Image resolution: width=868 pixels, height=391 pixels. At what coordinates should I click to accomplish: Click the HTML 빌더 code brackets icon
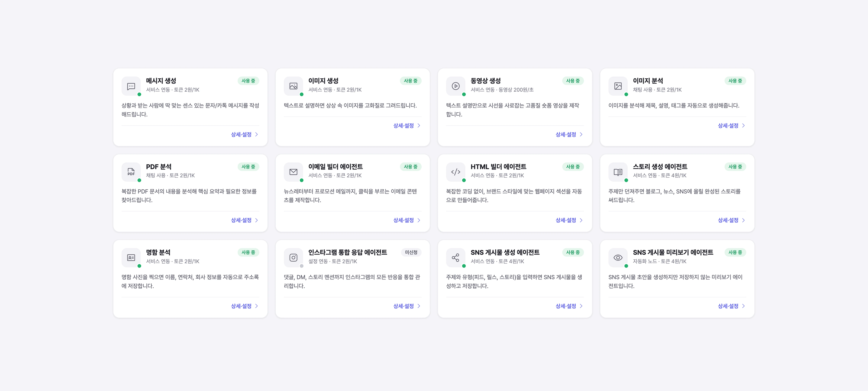[x=456, y=172]
